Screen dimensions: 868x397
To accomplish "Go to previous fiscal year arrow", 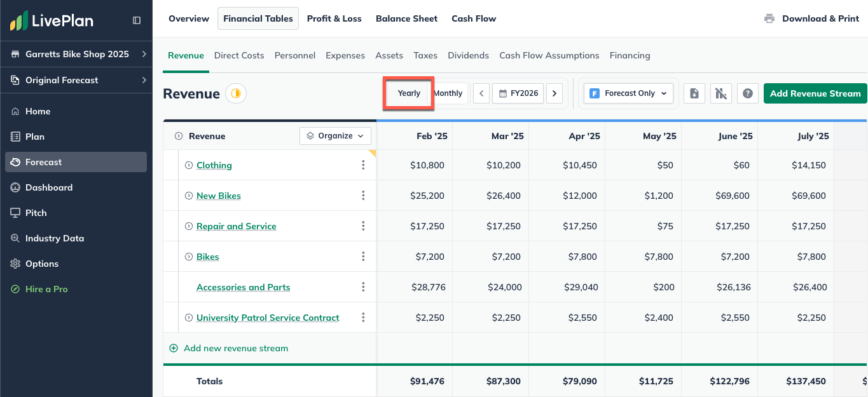I will click(x=481, y=93).
